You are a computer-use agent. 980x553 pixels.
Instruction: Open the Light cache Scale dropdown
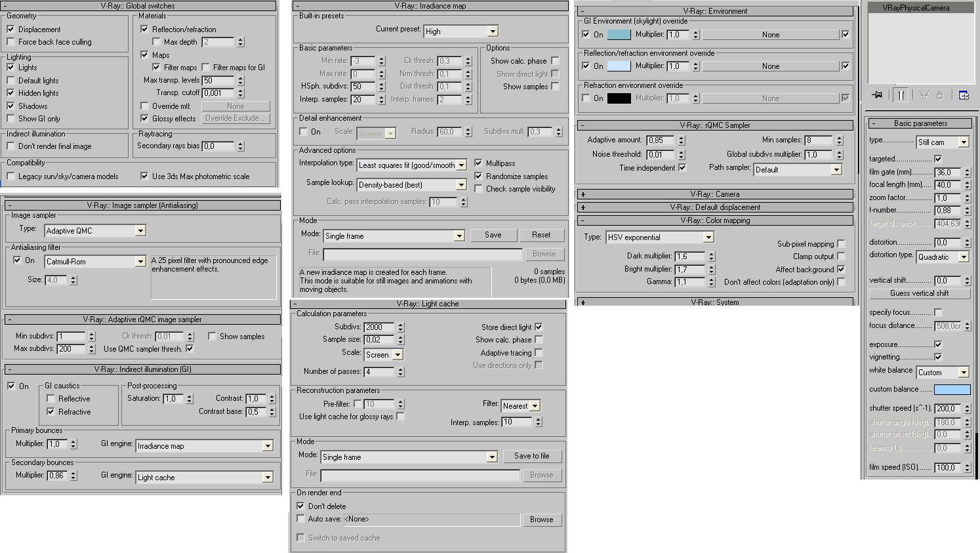click(383, 355)
